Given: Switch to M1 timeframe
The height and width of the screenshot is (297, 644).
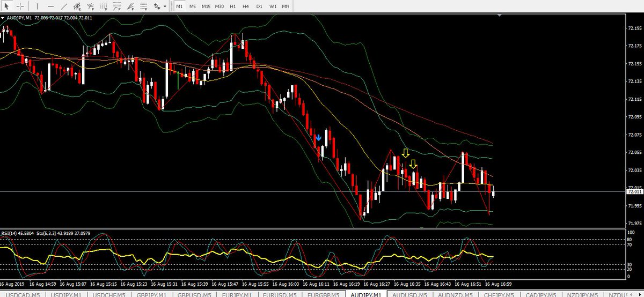Looking at the screenshot, I should (179, 6).
